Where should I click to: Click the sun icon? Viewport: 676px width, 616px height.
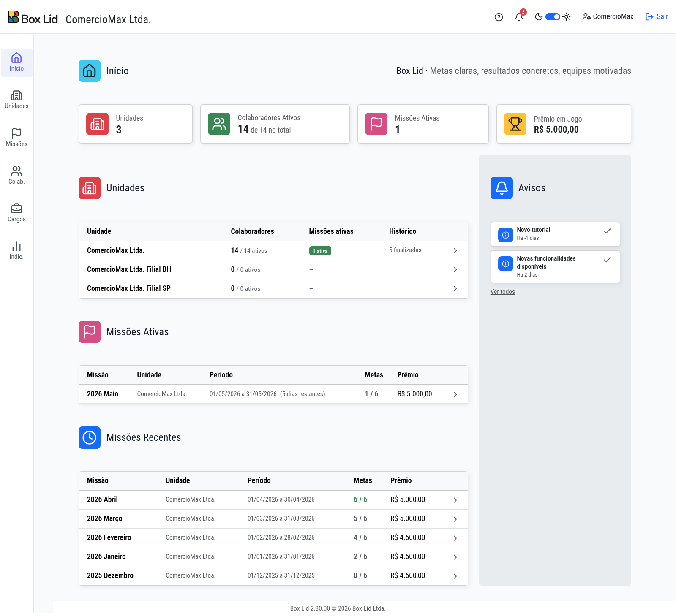567,17
